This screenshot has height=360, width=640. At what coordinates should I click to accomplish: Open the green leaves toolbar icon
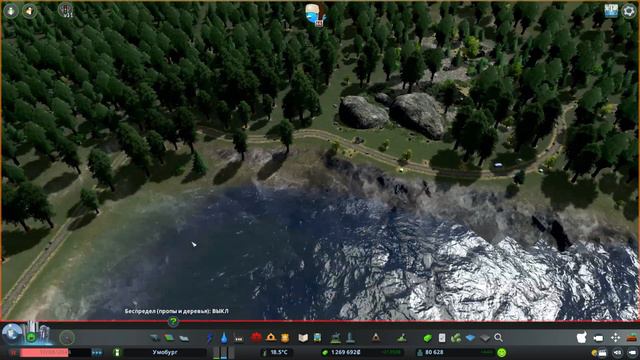click(456, 338)
